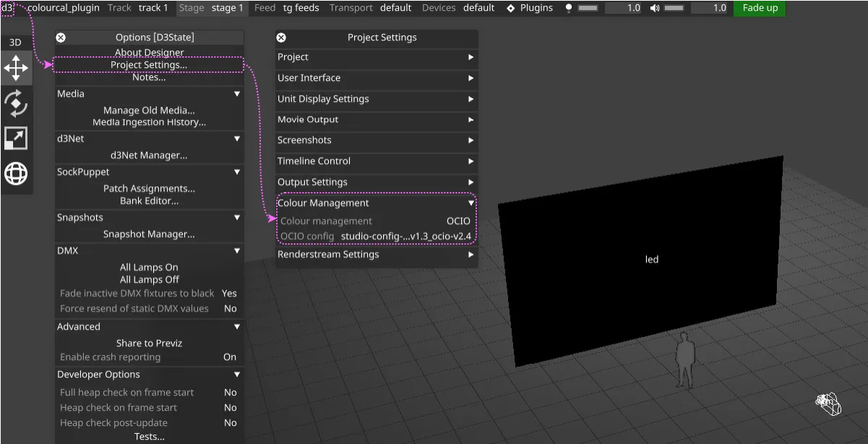Click the brightness lightbulb icon
The width and height of the screenshot is (868, 444).
569,8
